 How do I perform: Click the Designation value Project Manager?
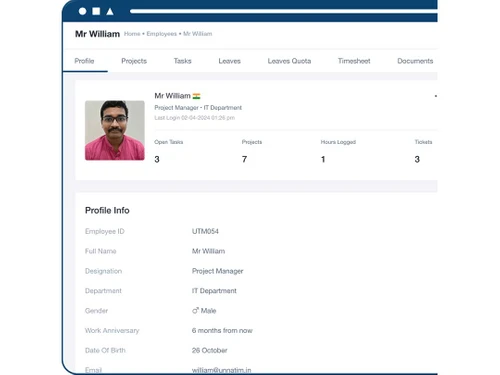(217, 271)
